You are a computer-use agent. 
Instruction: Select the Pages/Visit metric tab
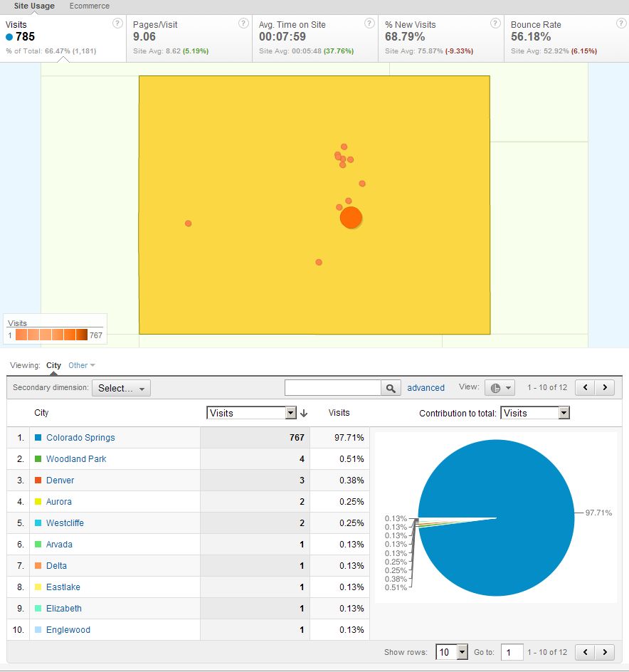tap(189, 38)
